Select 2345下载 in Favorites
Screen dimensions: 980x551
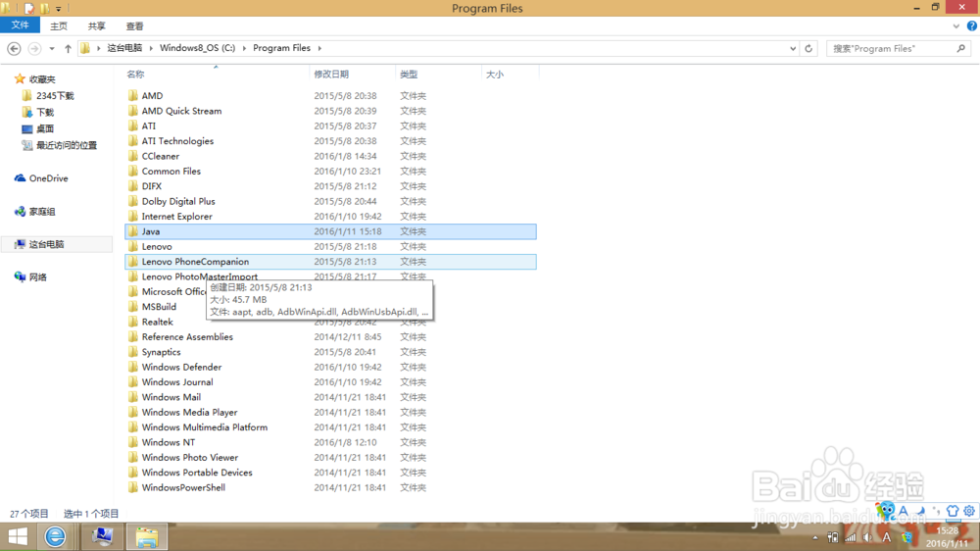[55, 96]
